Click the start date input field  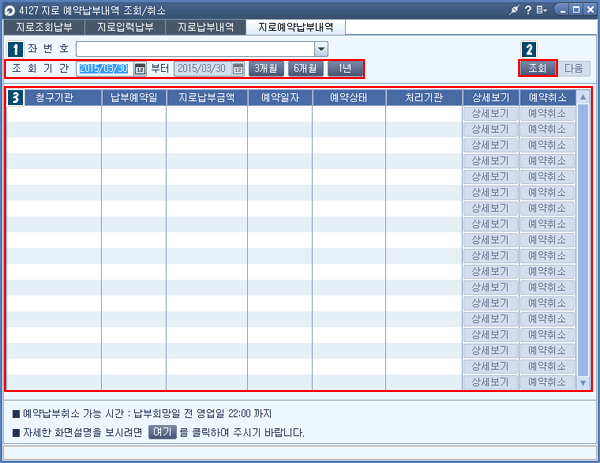tap(104, 69)
